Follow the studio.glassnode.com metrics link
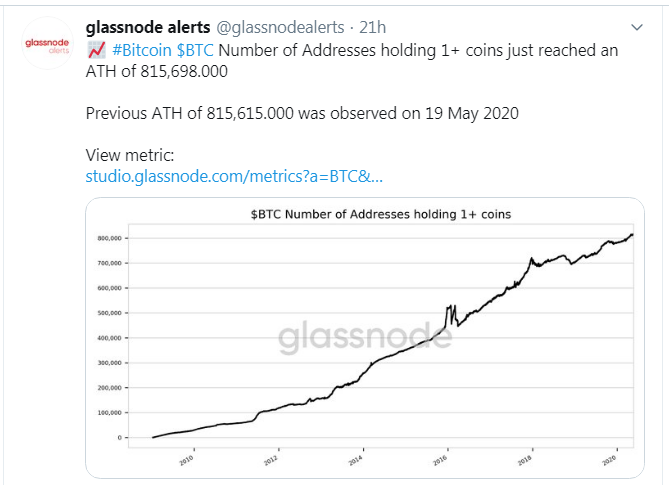Screen dimensions: 669x485 (235, 177)
